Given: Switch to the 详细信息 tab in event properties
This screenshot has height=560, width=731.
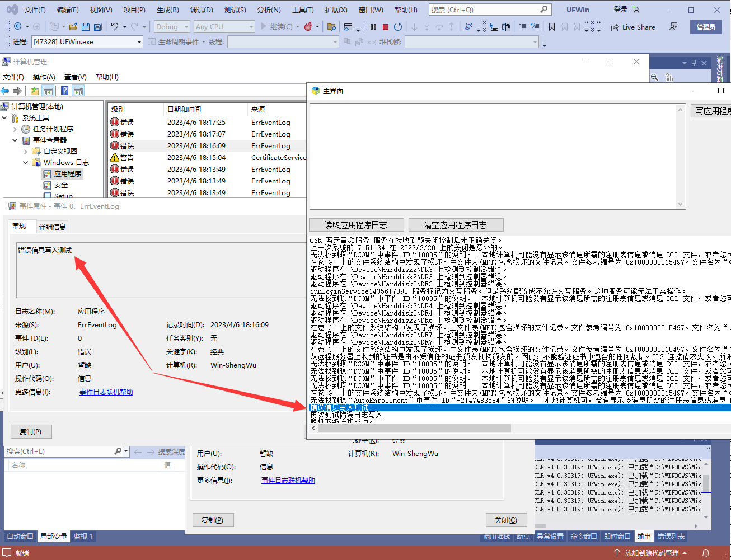Looking at the screenshot, I should pyautogui.click(x=53, y=227).
